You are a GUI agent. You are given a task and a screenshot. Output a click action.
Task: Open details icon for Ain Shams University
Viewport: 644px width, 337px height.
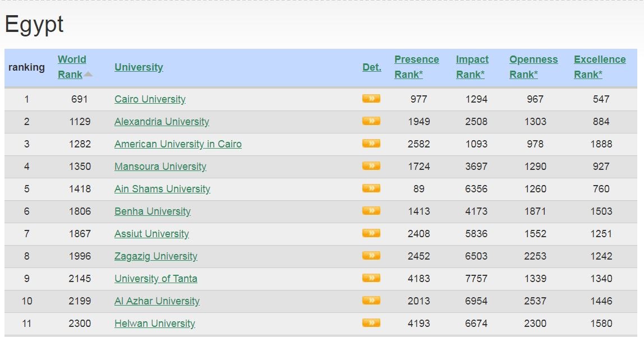(x=371, y=188)
